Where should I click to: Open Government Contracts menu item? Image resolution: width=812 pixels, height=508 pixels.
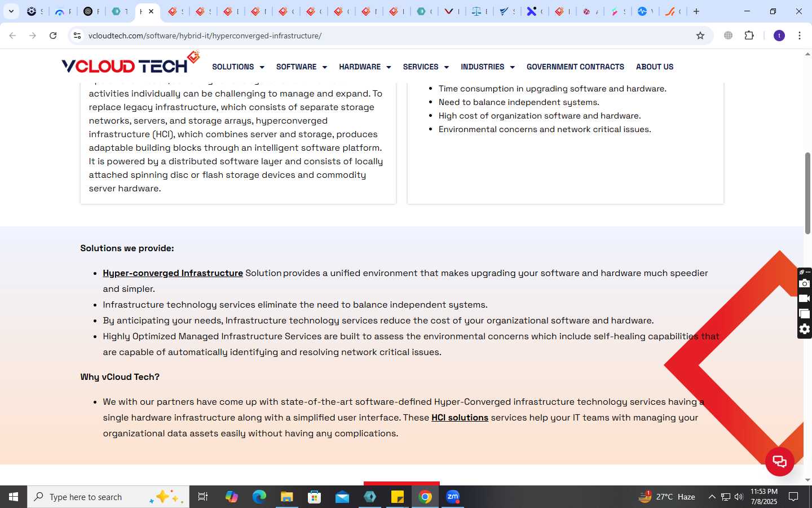(575, 67)
